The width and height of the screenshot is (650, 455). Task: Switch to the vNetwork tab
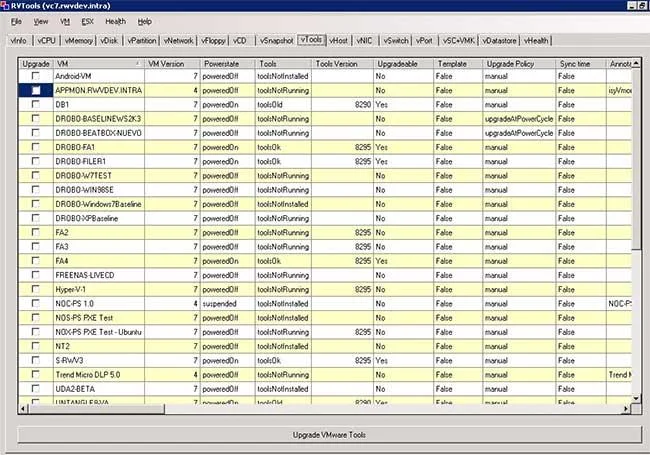pyautogui.click(x=178, y=41)
